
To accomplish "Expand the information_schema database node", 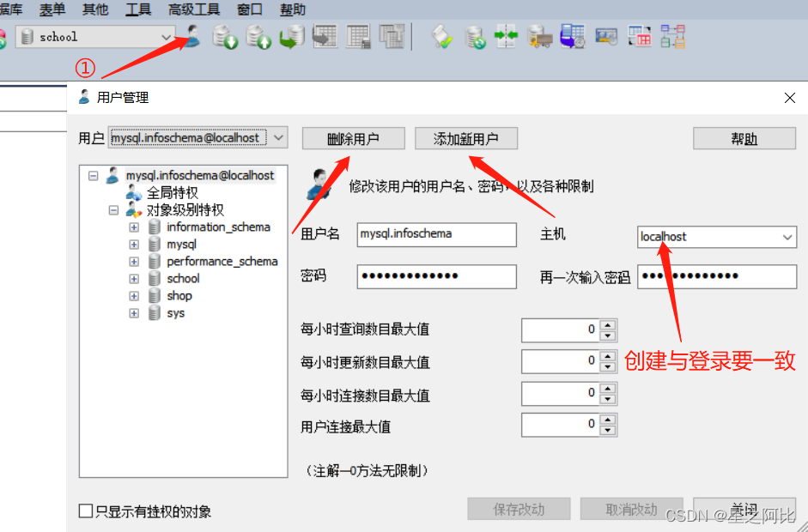I will click(x=134, y=227).
